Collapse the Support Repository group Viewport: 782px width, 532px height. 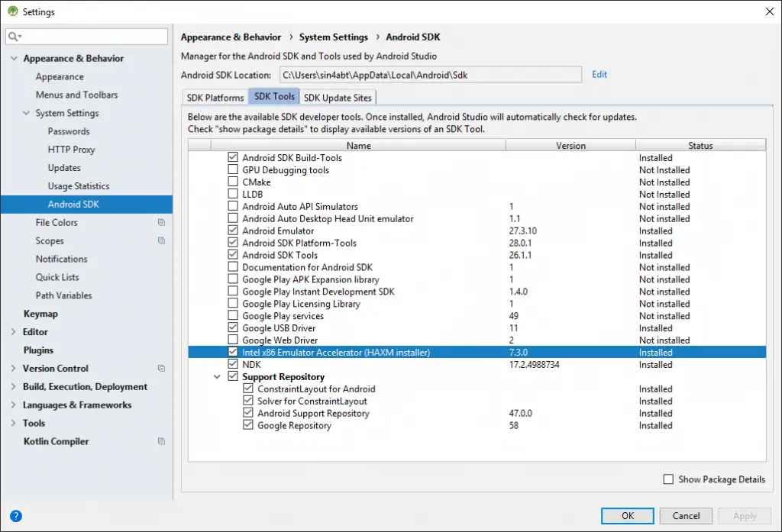(x=217, y=376)
